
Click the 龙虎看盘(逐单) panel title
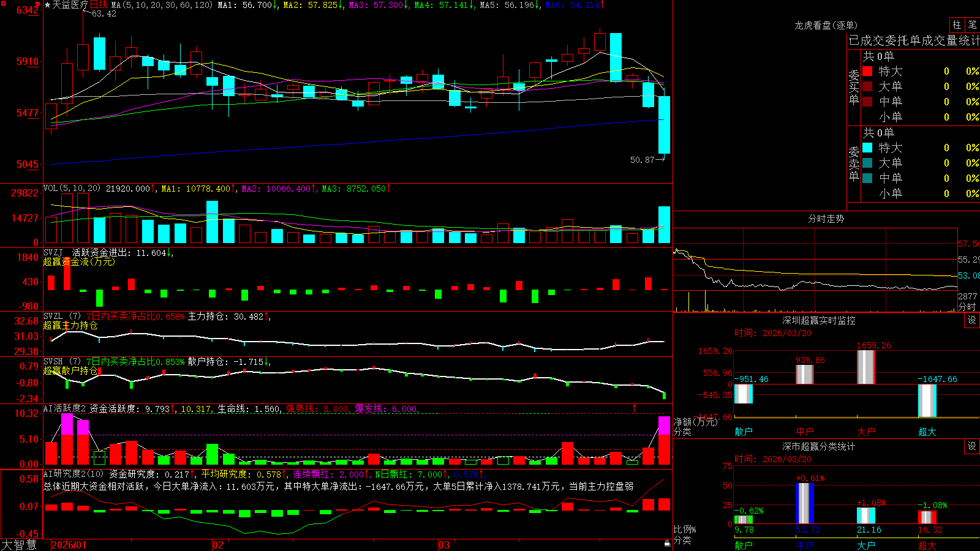(826, 25)
